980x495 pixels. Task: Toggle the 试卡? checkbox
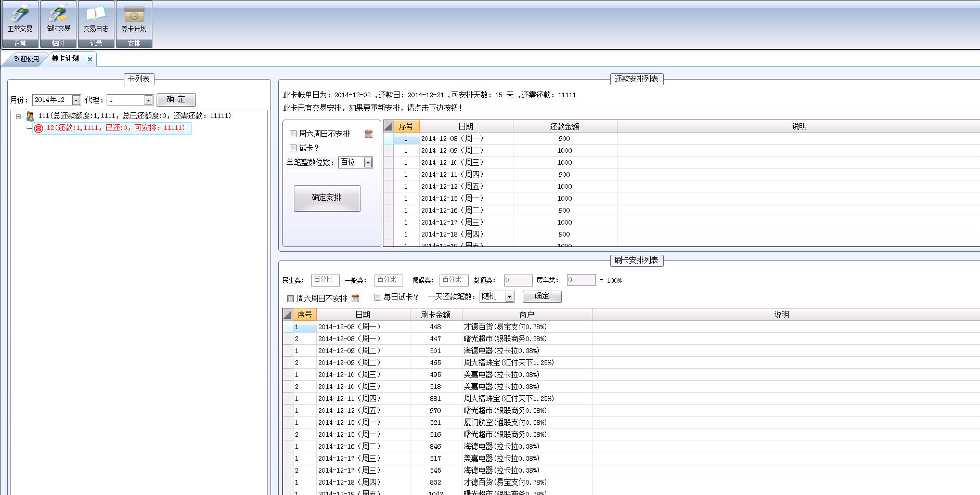pos(293,148)
